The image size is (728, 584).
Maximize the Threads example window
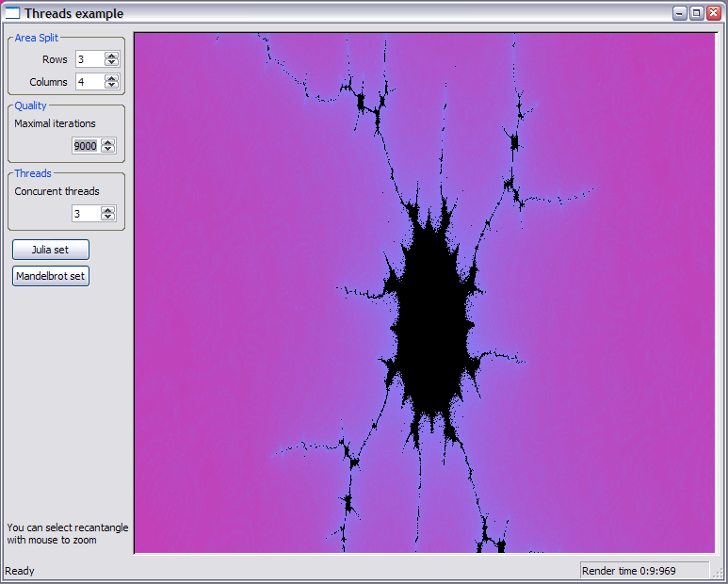click(697, 13)
